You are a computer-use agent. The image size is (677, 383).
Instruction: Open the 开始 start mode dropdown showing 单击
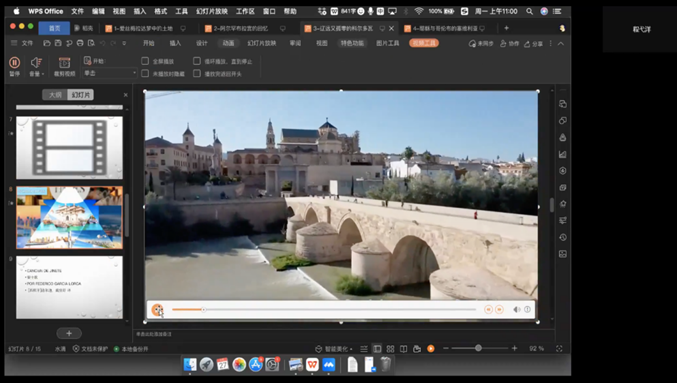(x=110, y=73)
